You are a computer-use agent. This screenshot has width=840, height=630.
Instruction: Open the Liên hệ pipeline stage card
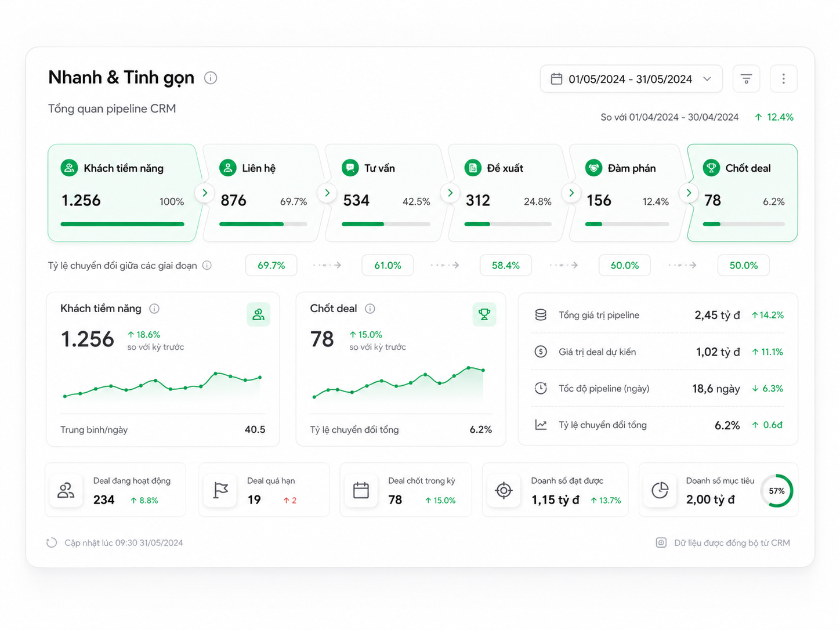tap(264, 193)
